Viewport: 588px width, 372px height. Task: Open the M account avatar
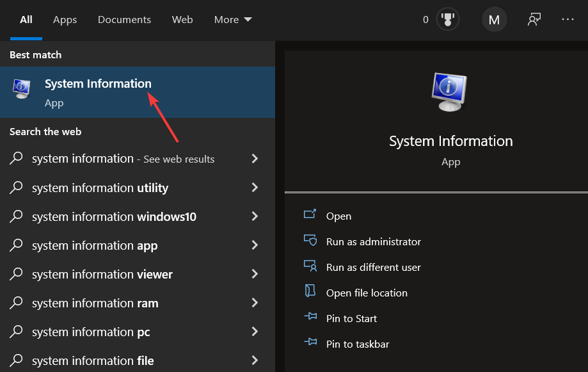493,19
